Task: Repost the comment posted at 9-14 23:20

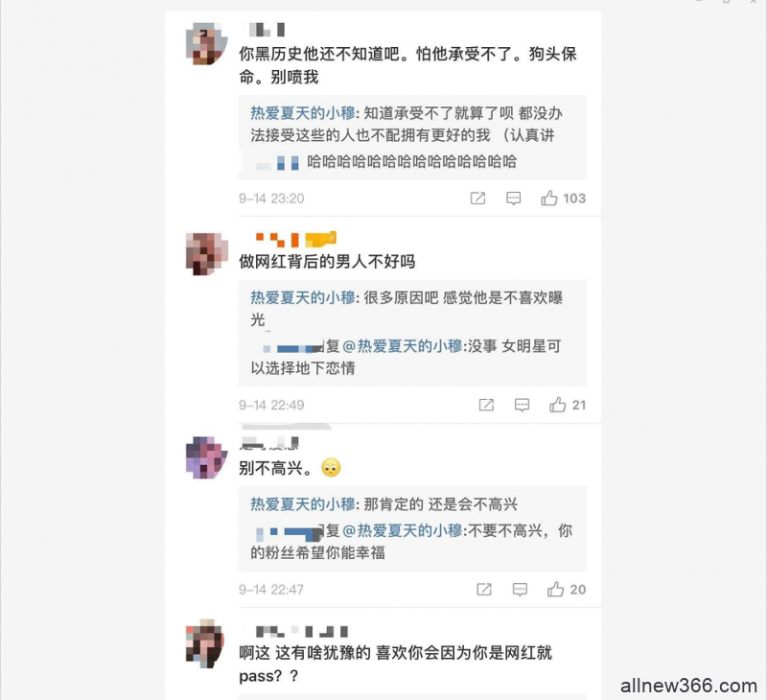Action: tap(477, 198)
